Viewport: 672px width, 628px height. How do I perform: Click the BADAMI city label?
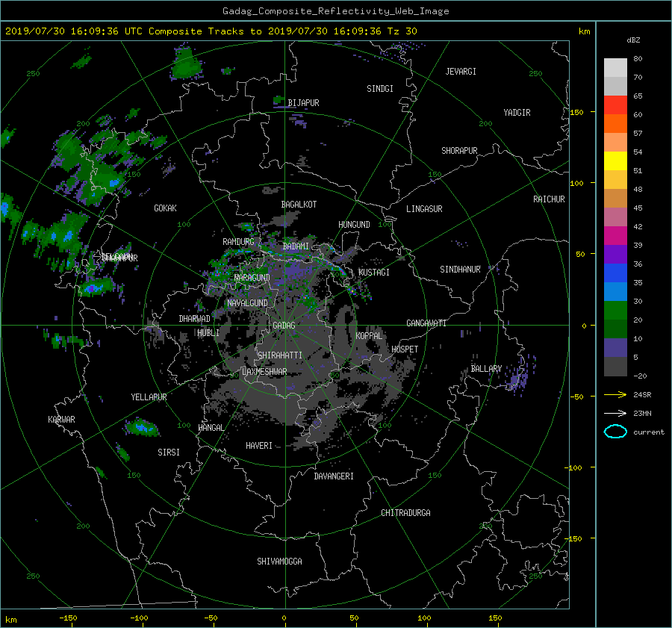click(x=296, y=246)
